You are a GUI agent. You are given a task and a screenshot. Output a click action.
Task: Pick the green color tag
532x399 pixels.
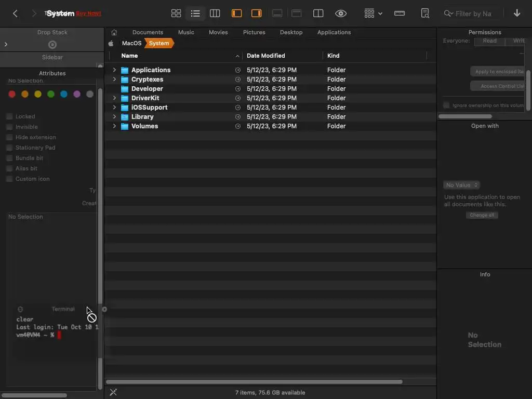(x=51, y=95)
